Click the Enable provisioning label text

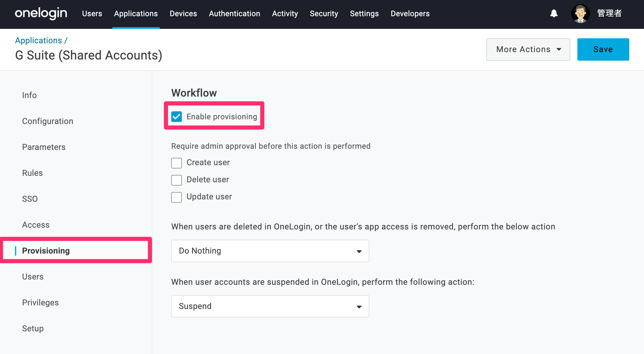[222, 117]
